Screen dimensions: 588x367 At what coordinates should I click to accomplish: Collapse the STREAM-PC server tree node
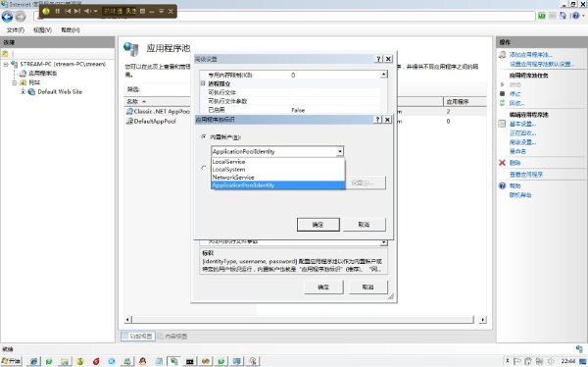pos(6,64)
